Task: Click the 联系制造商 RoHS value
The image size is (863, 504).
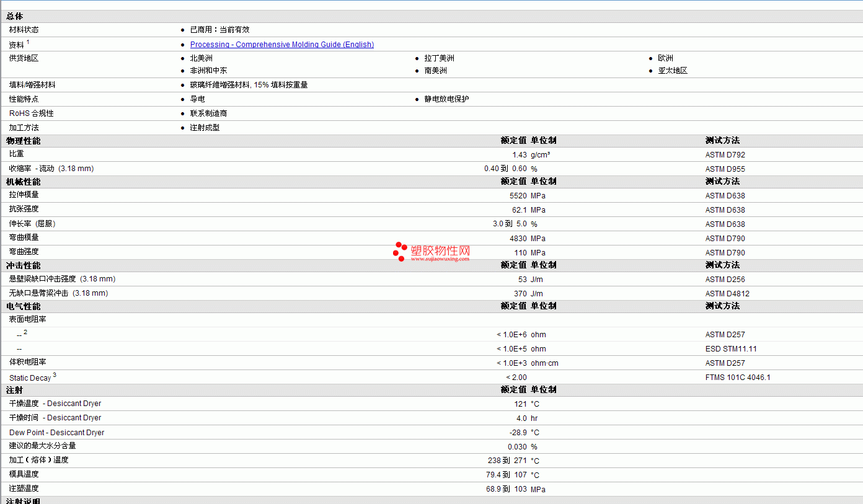Action: pyautogui.click(x=209, y=113)
